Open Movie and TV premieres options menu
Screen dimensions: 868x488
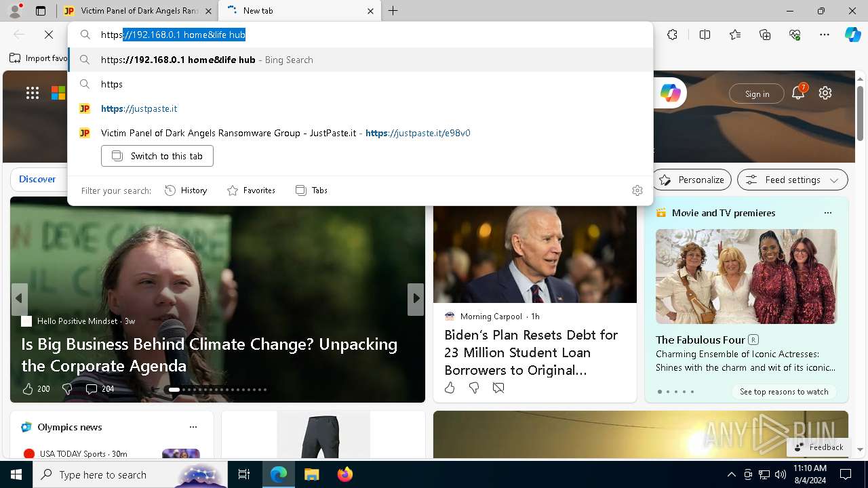[x=827, y=213]
